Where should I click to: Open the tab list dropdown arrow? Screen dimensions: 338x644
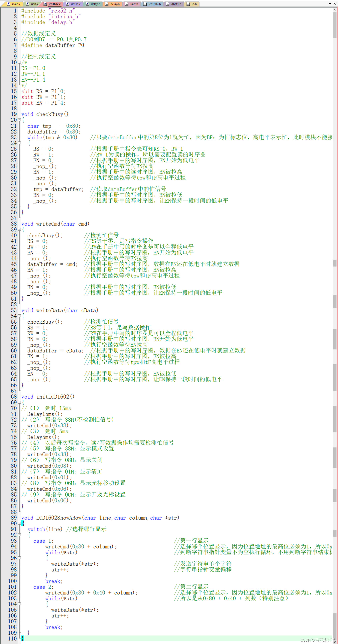click(x=330, y=4)
